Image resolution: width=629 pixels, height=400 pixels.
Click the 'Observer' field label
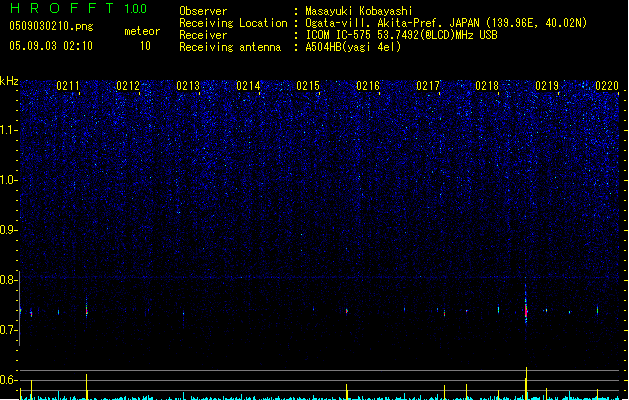[203, 11]
